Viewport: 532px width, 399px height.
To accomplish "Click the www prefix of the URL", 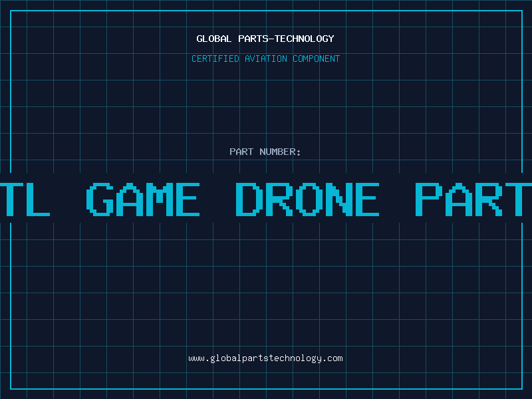I will click(x=196, y=358).
